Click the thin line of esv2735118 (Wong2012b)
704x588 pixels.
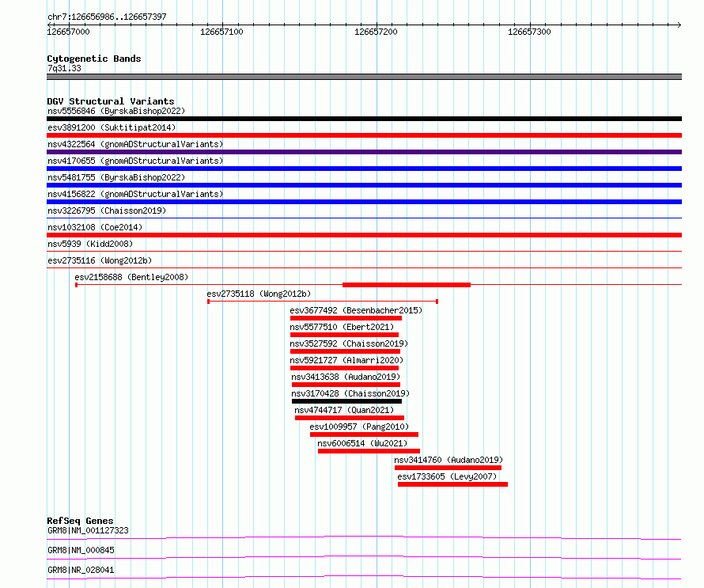click(323, 302)
